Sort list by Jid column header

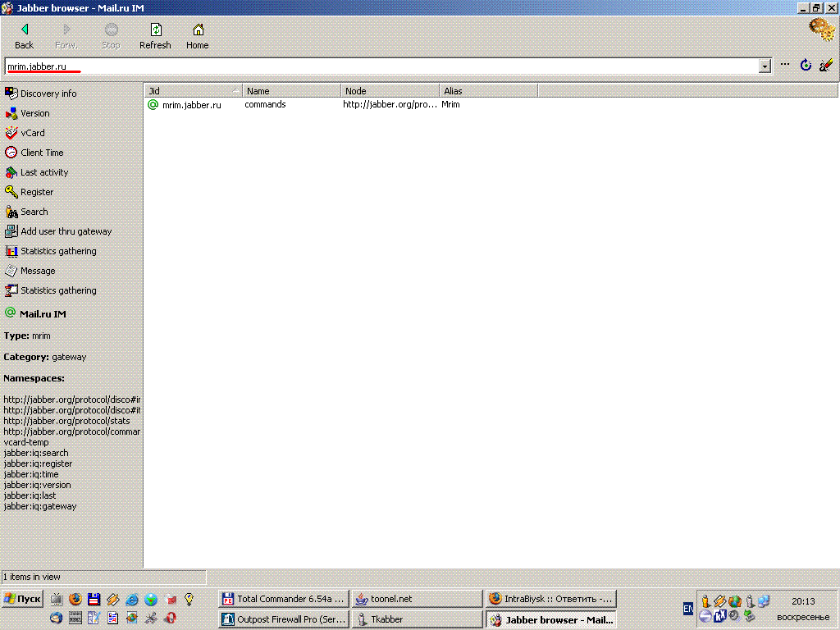coord(193,91)
